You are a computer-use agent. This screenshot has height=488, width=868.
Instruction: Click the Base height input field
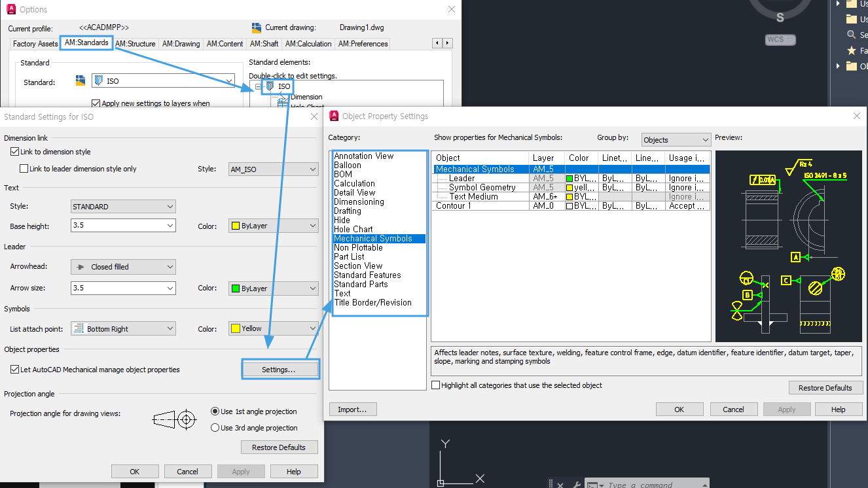click(124, 226)
